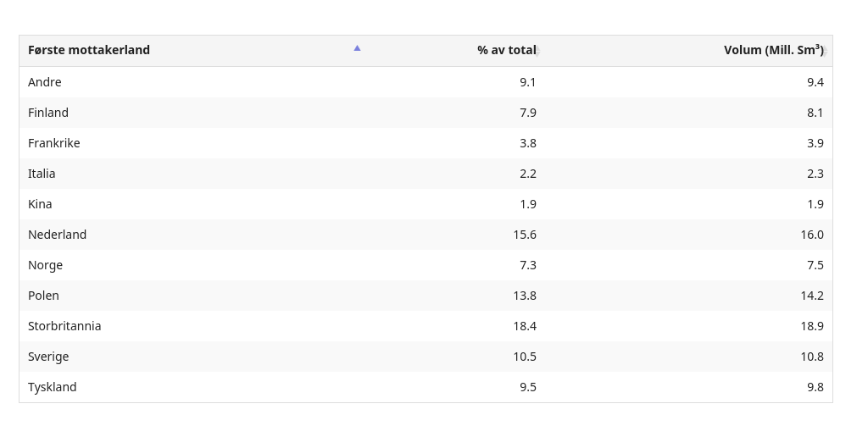Select the Storbritannia country cell

(64, 326)
